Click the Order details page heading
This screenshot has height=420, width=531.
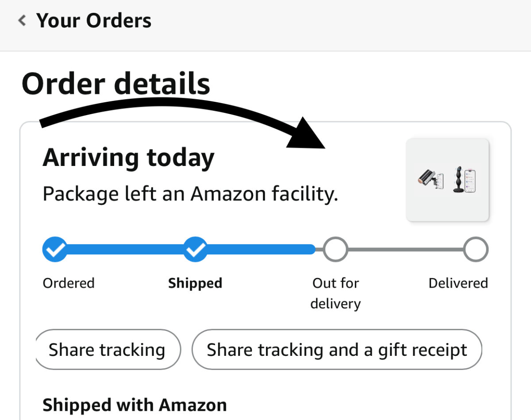116,84
